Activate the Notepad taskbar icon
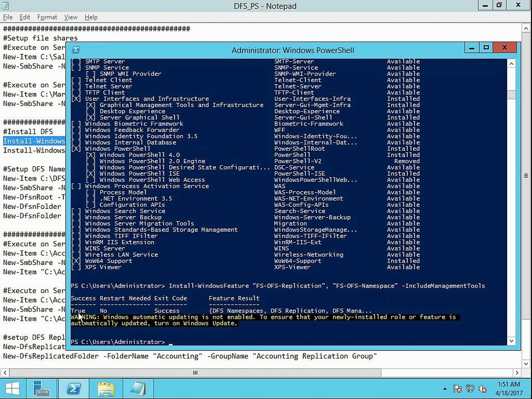 pyautogui.click(x=138, y=389)
